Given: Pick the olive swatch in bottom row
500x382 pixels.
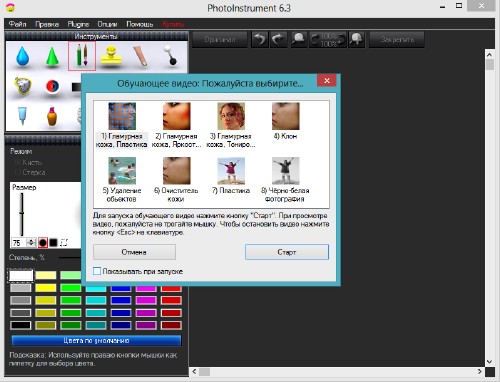Looking at the screenshot, I should pos(46,325).
